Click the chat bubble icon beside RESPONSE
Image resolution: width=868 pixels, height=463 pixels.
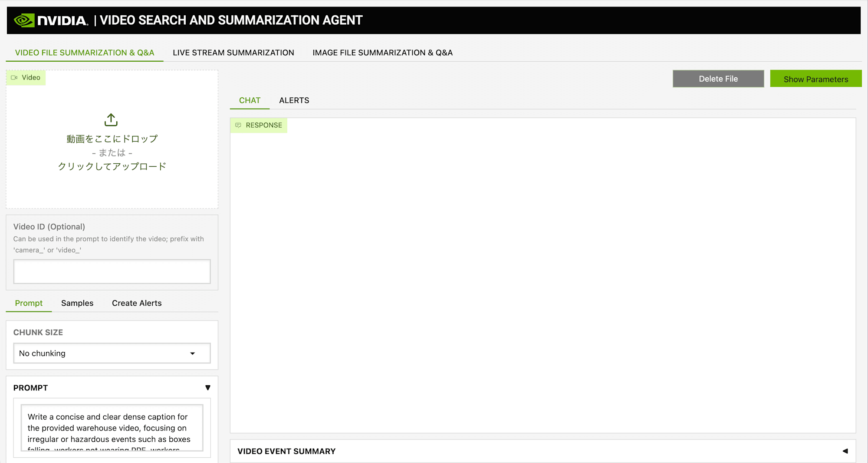coord(238,125)
